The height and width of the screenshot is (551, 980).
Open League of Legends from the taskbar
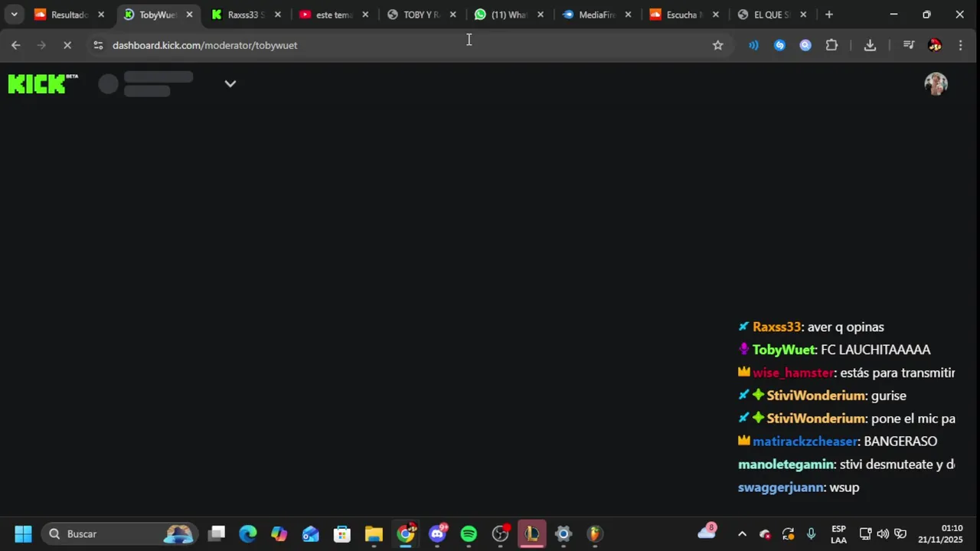point(531,533)
